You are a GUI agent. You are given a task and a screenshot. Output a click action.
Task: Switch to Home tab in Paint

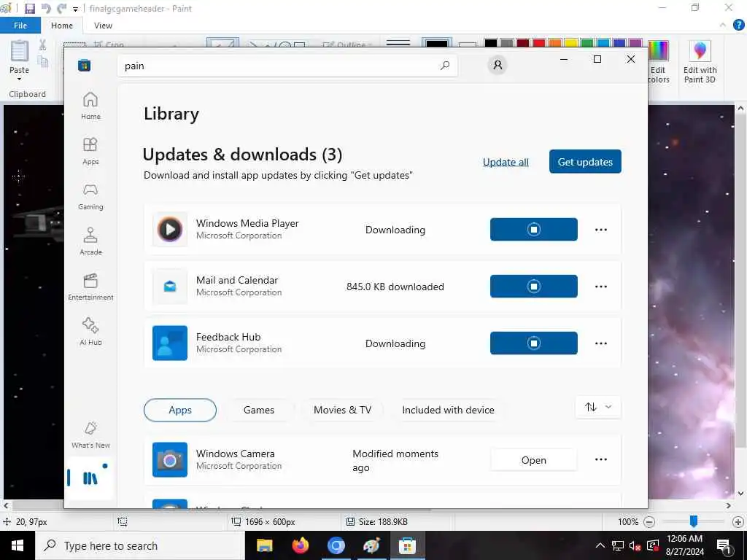pos(62,26)
